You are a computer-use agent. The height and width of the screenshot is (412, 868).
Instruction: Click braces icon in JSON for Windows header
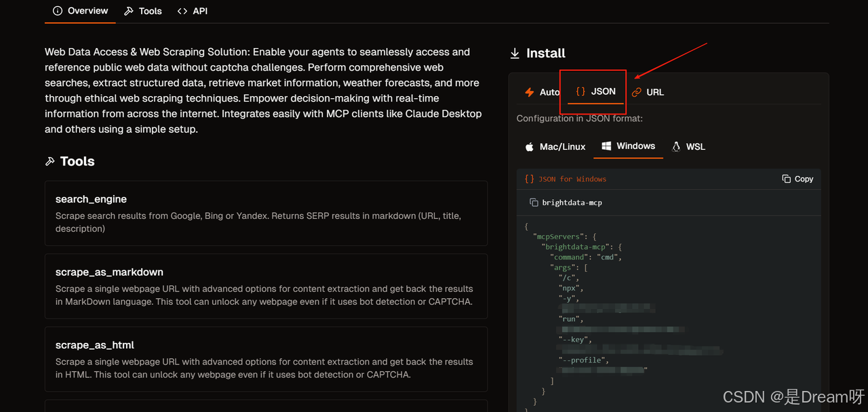(x=529, y=179)
